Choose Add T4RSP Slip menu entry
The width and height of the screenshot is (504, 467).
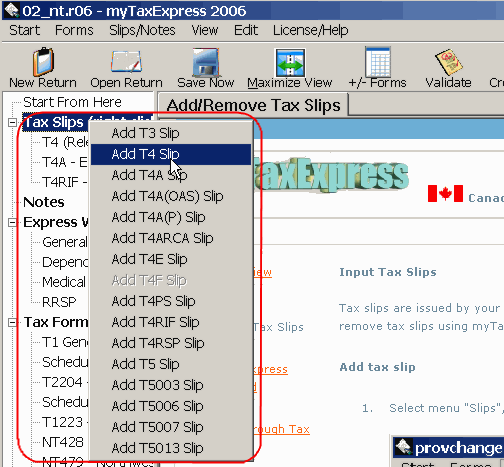click(x=171, y=343)
